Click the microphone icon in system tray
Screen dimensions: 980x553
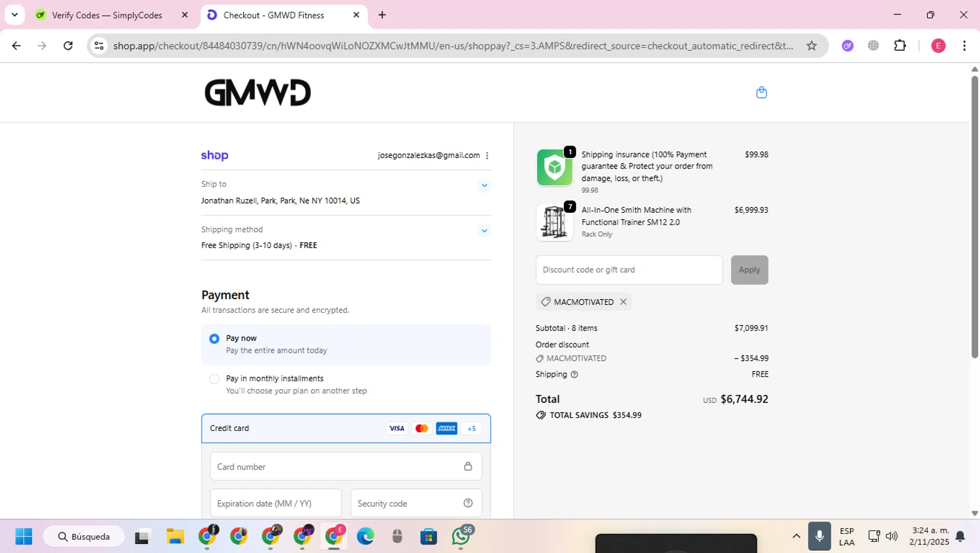pos(819,536)
